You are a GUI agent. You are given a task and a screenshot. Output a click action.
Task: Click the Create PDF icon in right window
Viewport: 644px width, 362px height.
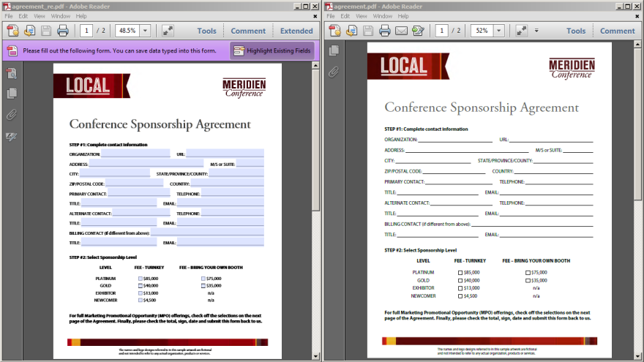(x=334, y=31)
